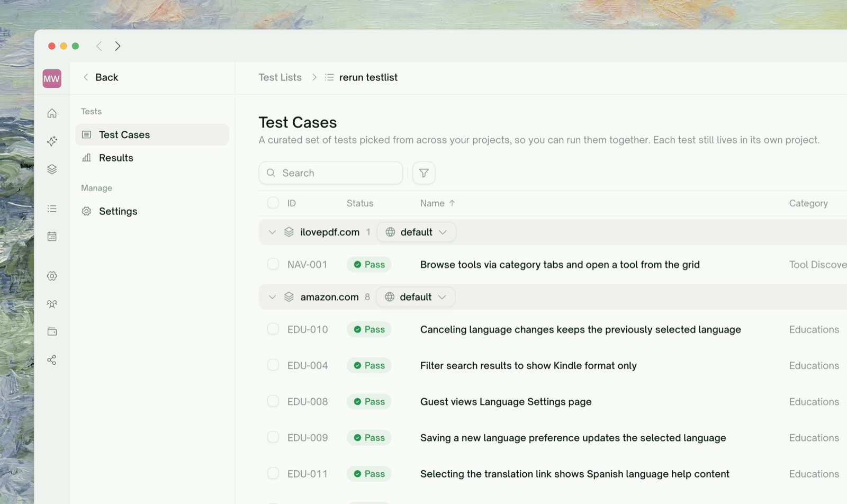Open the home icon in sidebar

tap(52, 113)
